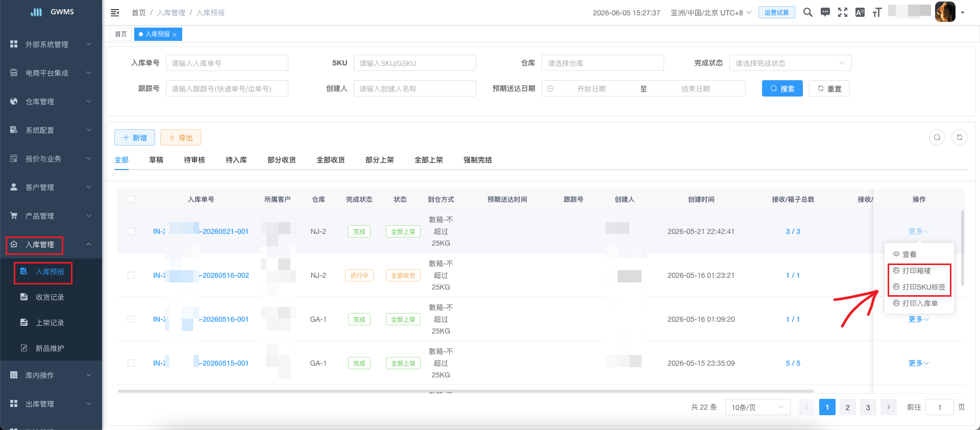Click the 重置 button
The image size is (980, 430).
(x=829, y=88)
